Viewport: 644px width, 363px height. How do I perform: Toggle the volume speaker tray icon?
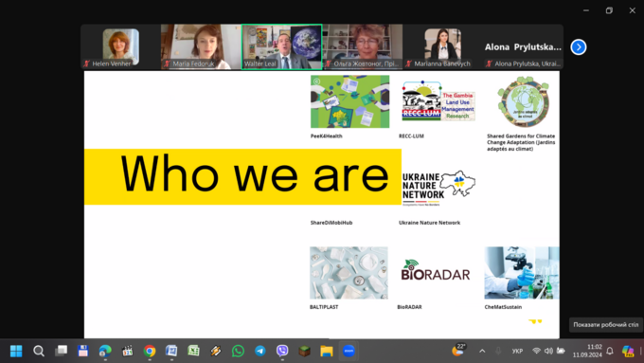tap(548, 351)
